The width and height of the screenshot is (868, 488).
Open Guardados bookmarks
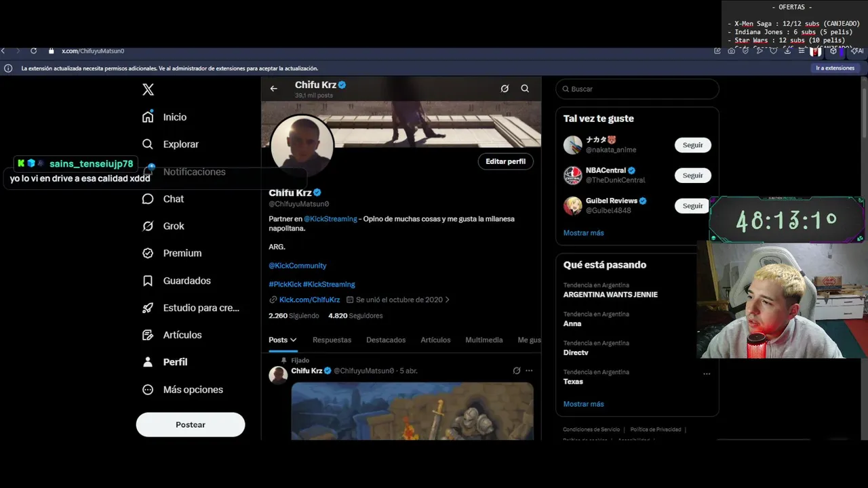pyautogui.click(x=177, y=281)
